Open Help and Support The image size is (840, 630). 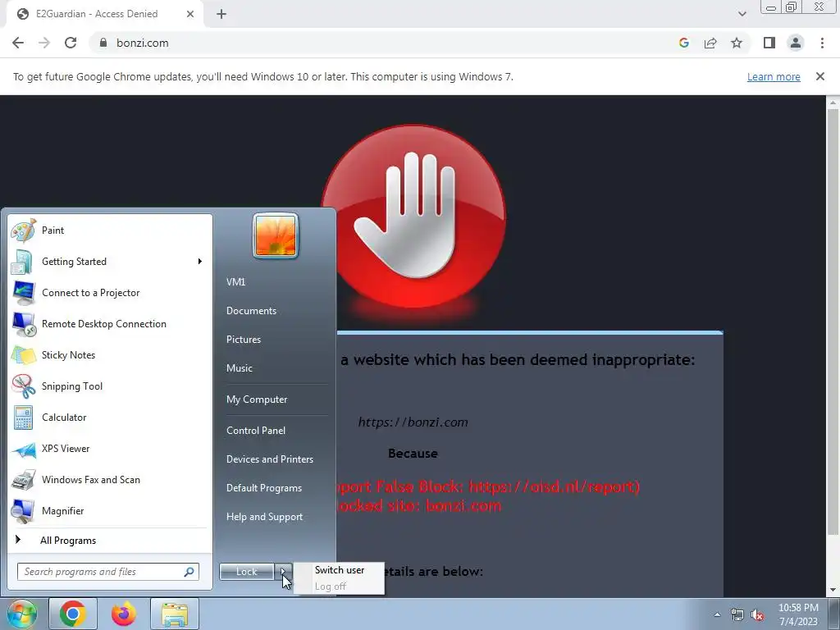click(x=265, y=517)
